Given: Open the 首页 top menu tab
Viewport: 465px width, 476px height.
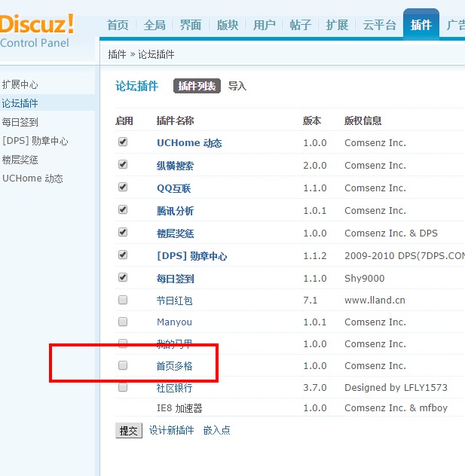Looking at the screenshot, I should coord(118,25).
